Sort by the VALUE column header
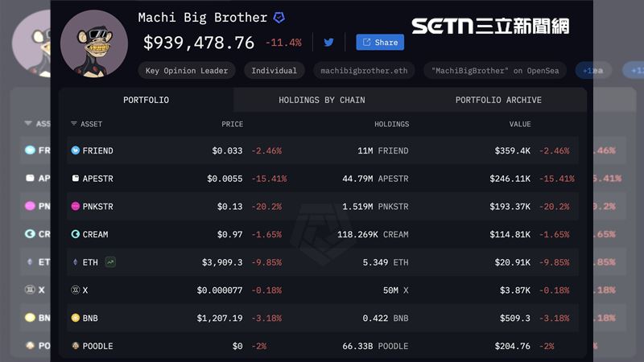The width and height of the screenshot is (644, 362). tap(519, 125)
